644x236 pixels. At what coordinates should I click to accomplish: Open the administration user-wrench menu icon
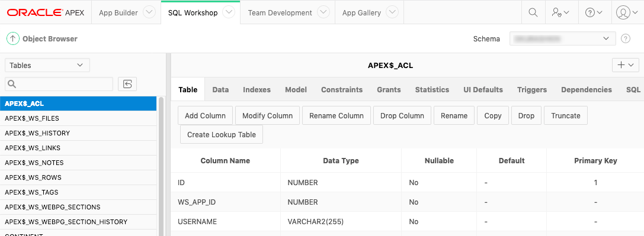pos(560,12)
